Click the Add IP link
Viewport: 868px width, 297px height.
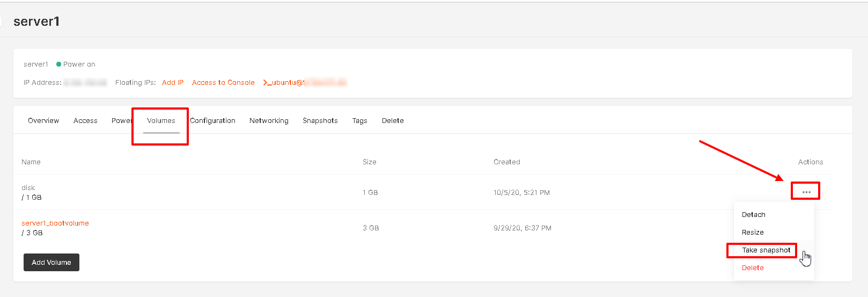point(173,82)
